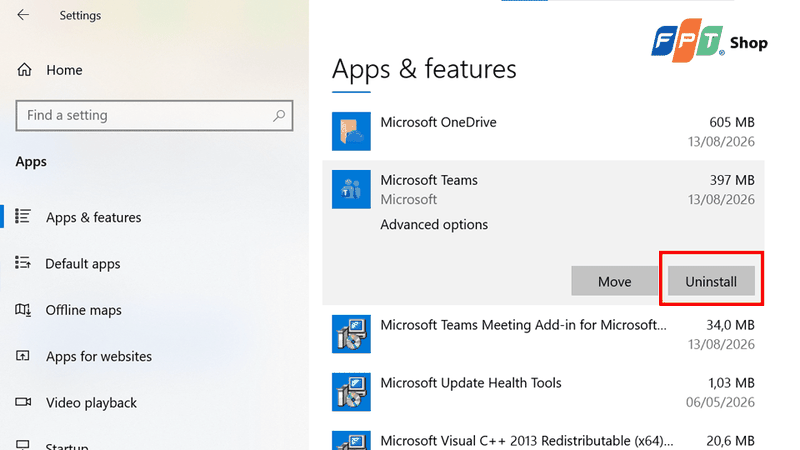The image size is (800, 450).
Task: Open Advanced options for Microsoft Teams
Action: 434,224
